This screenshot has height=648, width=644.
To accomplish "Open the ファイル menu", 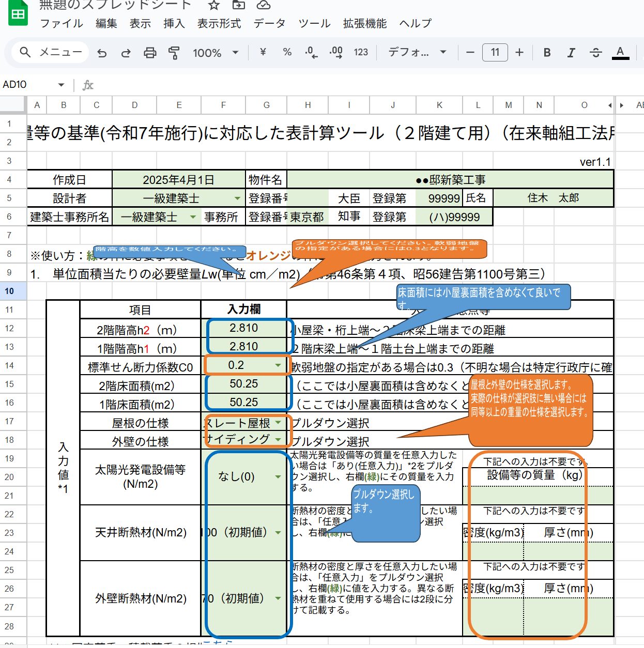I will pyautogui.click(x=62, y=23).
